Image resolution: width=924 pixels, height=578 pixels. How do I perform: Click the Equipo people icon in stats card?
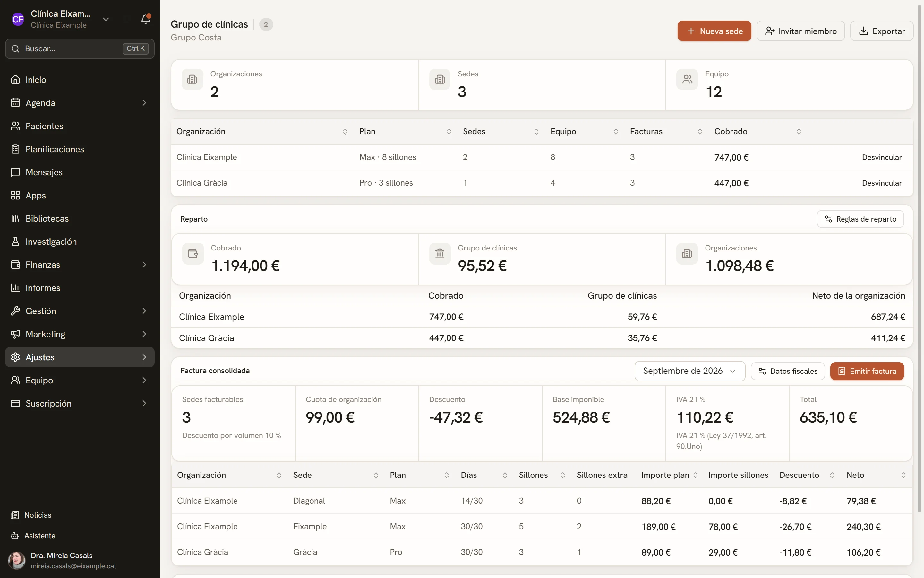coord(687,79)
